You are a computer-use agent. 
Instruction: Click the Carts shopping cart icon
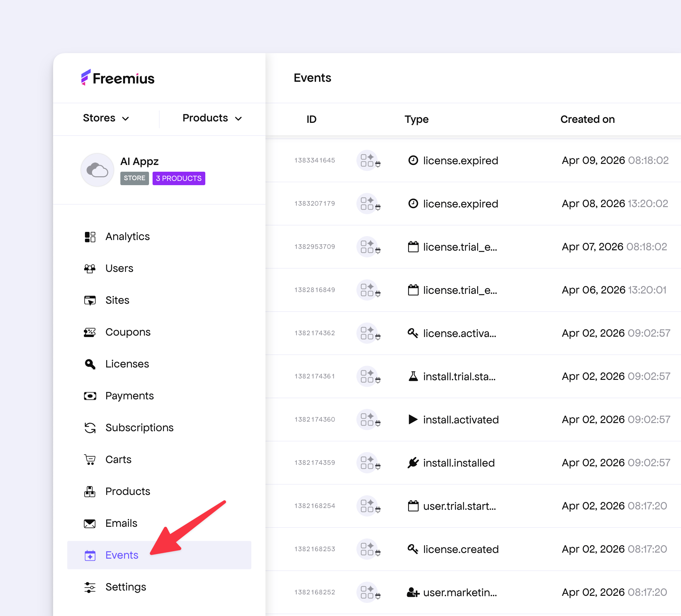90,460
